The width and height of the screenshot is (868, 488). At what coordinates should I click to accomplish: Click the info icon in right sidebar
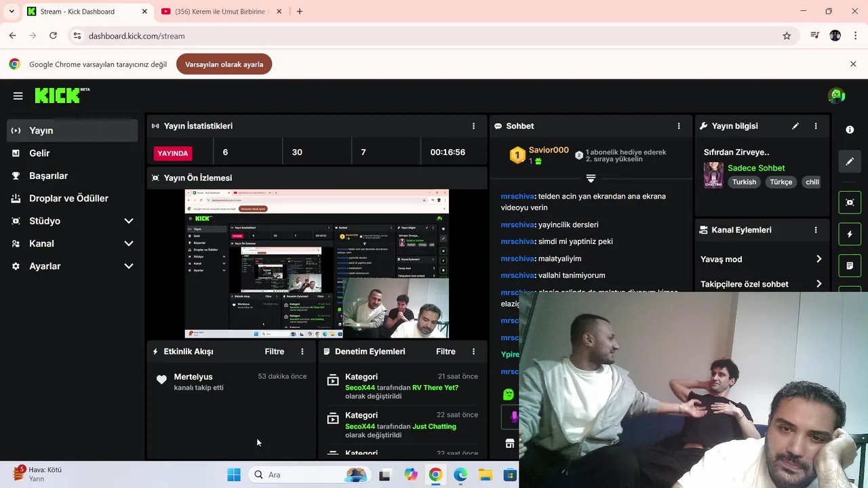click(x=850, y=129)
